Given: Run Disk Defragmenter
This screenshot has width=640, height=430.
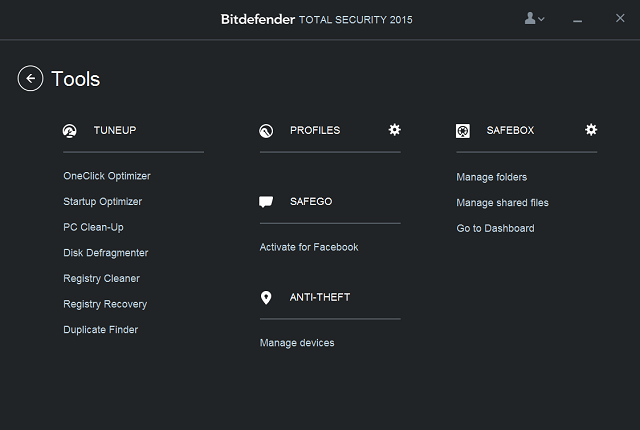Looking at the screenshot, I should tap(106, 253).
